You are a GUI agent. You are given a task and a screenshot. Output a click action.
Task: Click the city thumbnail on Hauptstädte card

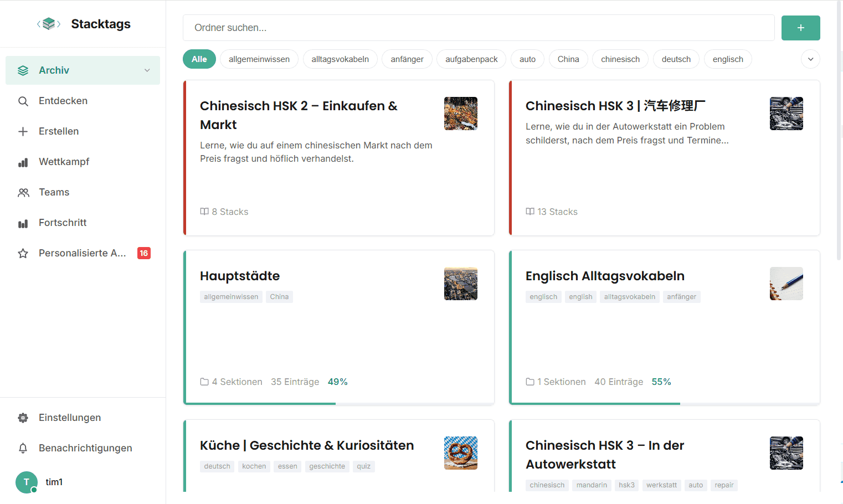click(461, 284)
